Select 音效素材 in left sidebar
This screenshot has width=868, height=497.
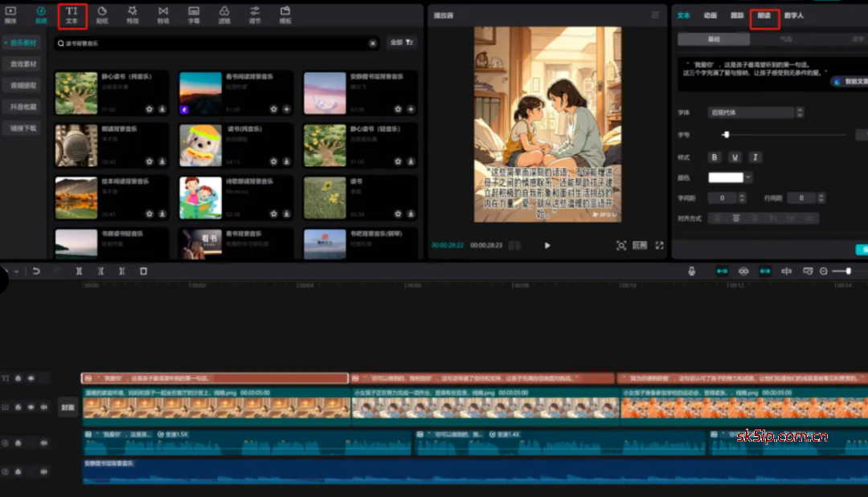coord(24,64)
